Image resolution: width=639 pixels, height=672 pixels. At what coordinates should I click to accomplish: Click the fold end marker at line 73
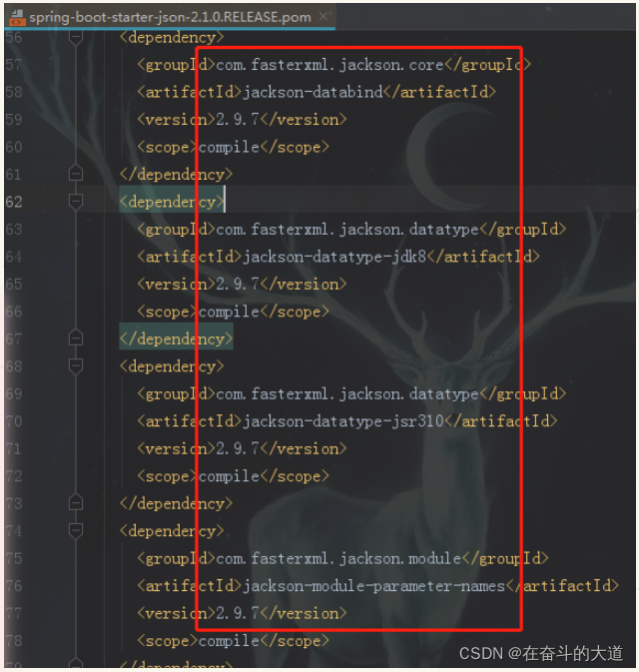76,503
